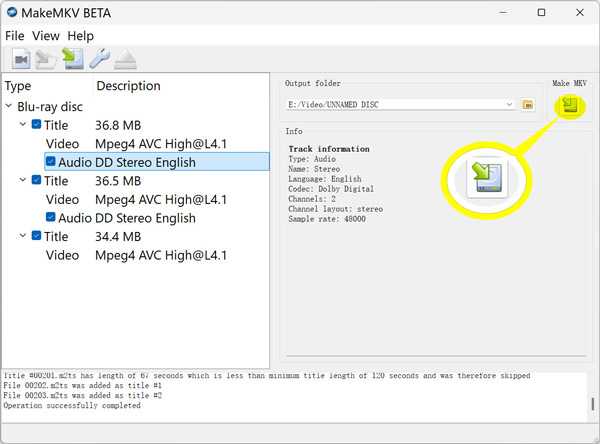Toggle Audio checkbox under the 36.8 MB title
600x444 pixels.
[51, 161]
